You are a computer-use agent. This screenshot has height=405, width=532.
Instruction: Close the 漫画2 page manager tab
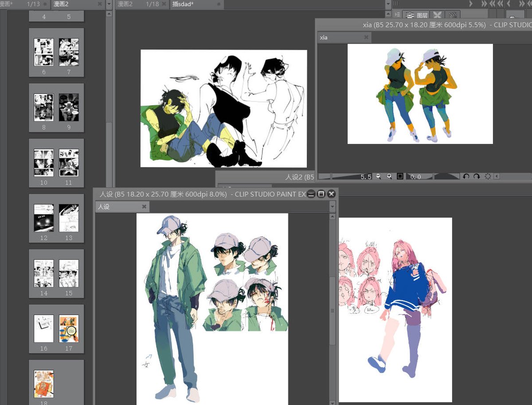(x=99, y=4)
